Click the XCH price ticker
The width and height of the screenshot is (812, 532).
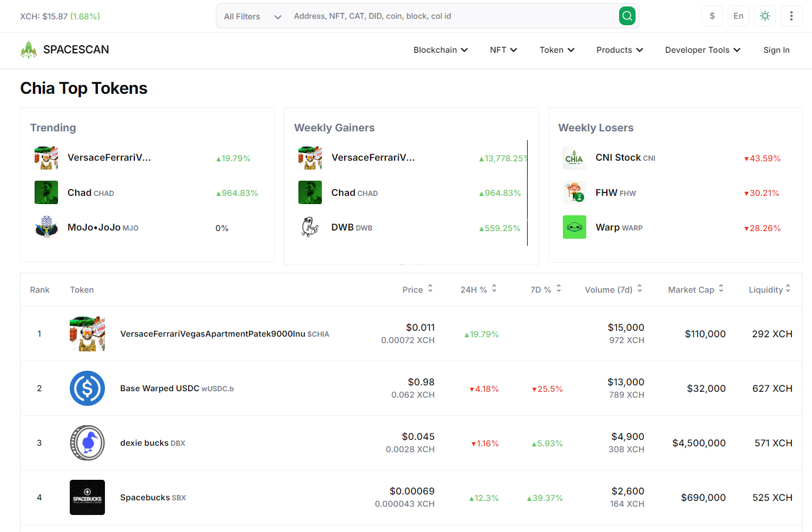(60, 16)
